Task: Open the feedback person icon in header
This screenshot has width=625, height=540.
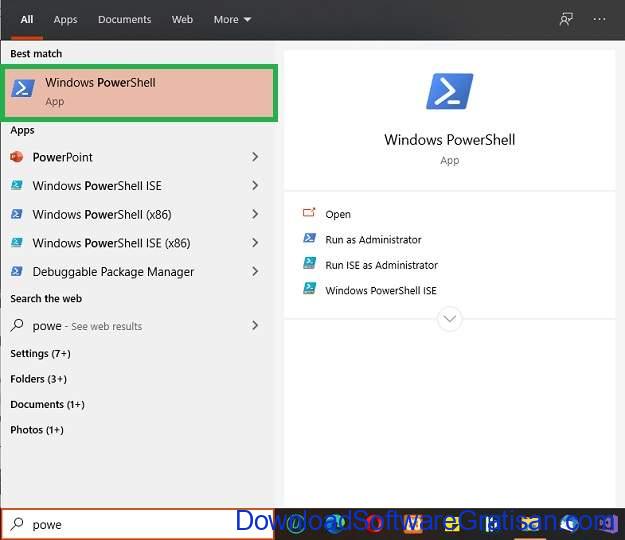Action: (566, 19)
